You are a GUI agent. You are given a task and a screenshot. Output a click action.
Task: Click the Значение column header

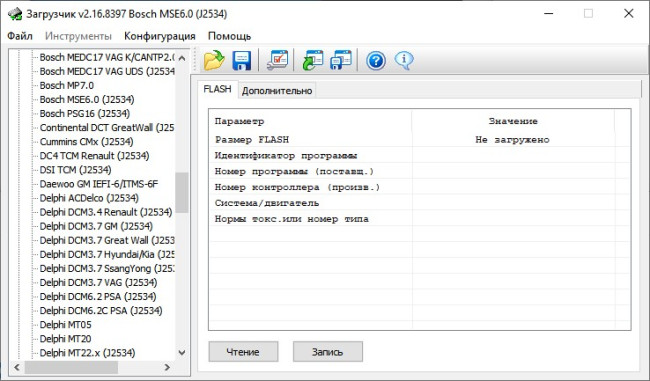[513, 121]
